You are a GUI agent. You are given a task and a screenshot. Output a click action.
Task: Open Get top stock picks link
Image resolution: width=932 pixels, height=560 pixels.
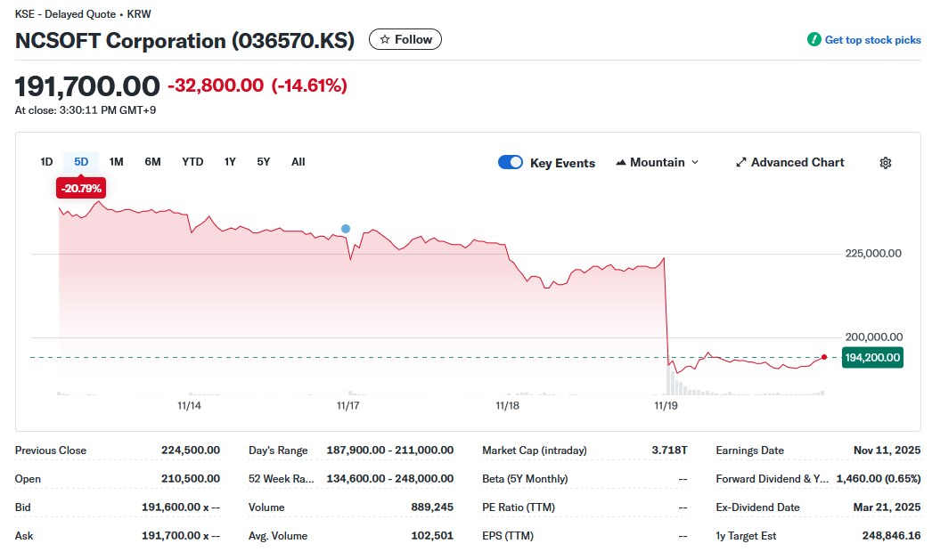(x=872, y=40)
